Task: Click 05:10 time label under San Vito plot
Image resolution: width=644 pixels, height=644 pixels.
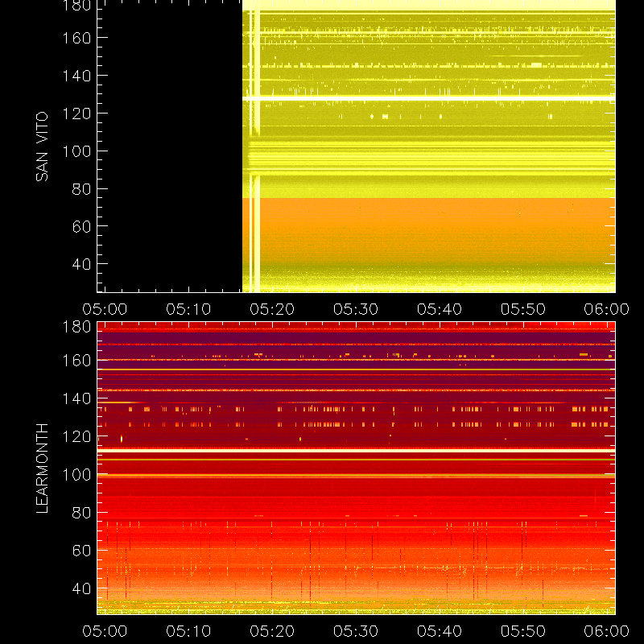Action: point(188,309)
